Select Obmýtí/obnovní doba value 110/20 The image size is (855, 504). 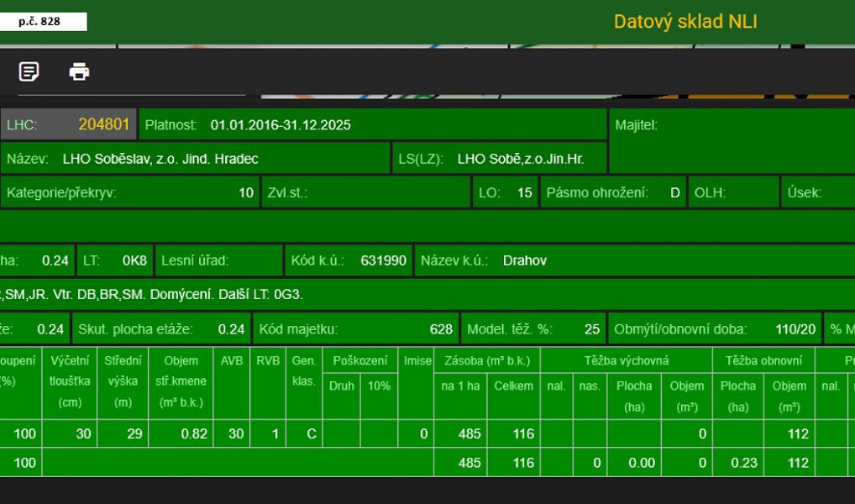pyautogui.click(x=795, y=329)
